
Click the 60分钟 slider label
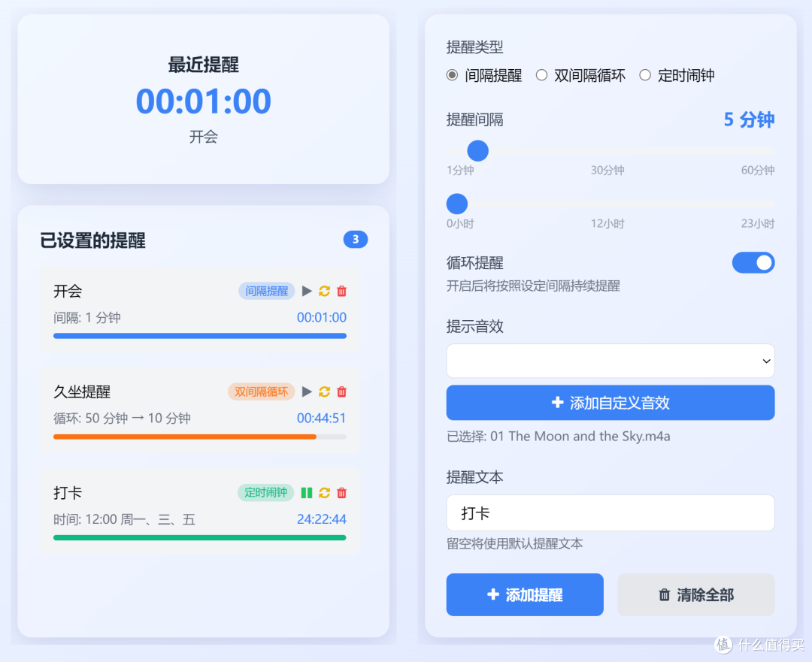point(758,171)
